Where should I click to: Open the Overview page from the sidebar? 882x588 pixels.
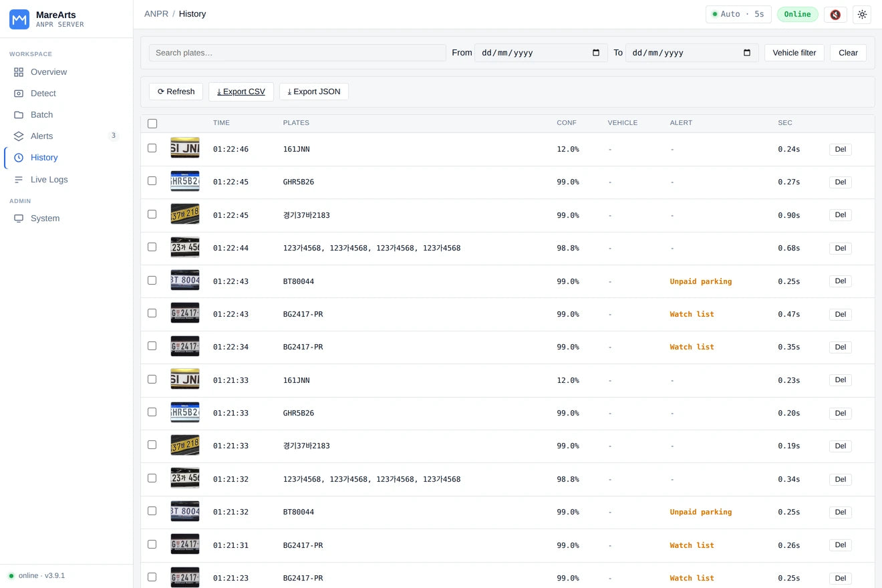point(49,72)
